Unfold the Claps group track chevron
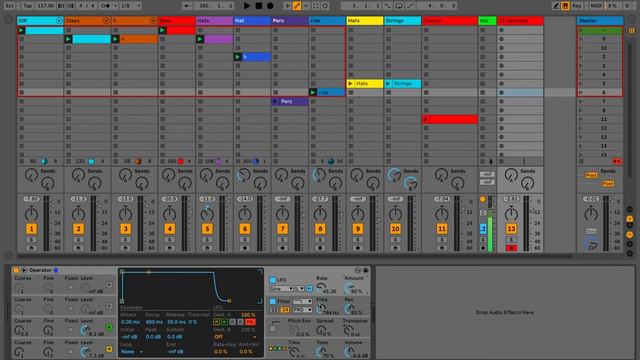The image size is (640, 360). tap(106, 20)
